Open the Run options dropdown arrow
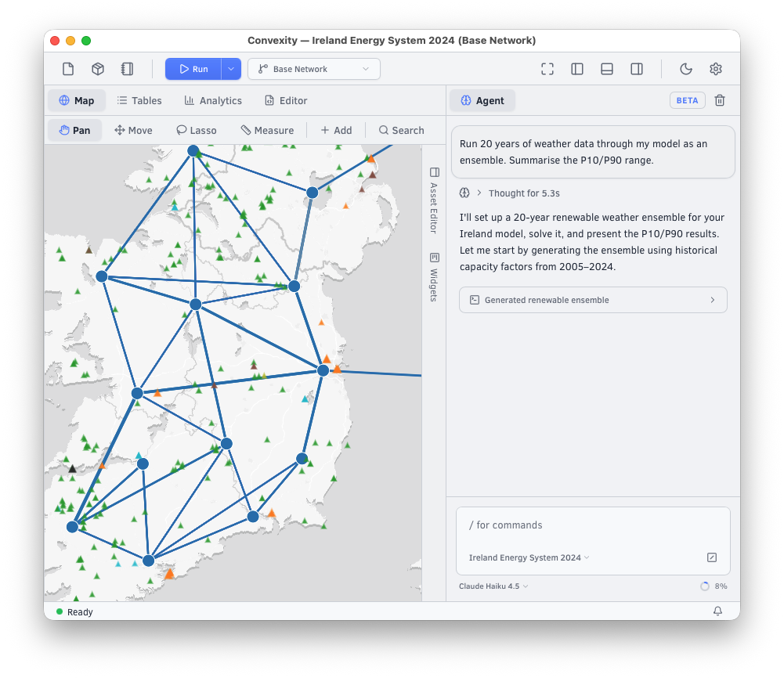This screenshot has height=678, width=784. (x=231, y=69)
